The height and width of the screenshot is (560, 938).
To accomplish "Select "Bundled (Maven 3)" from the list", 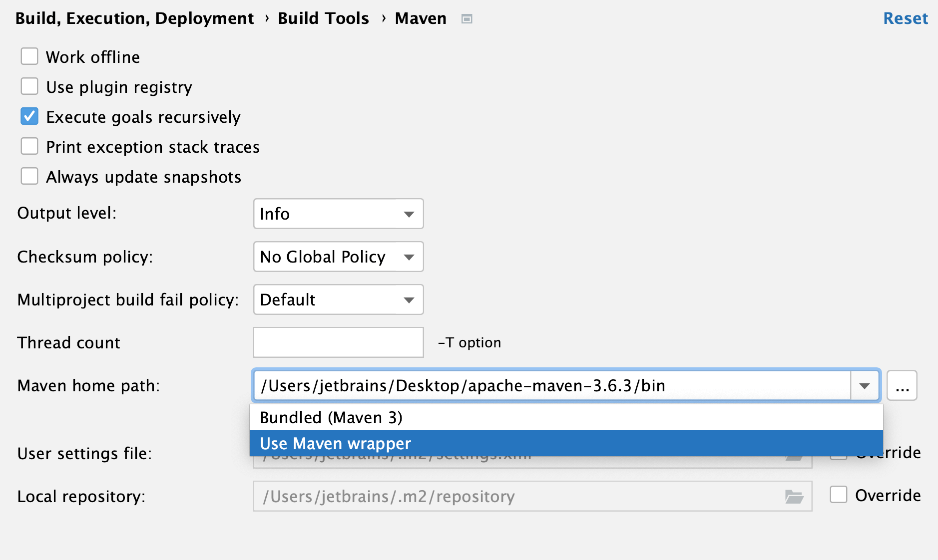I will 332,417.
